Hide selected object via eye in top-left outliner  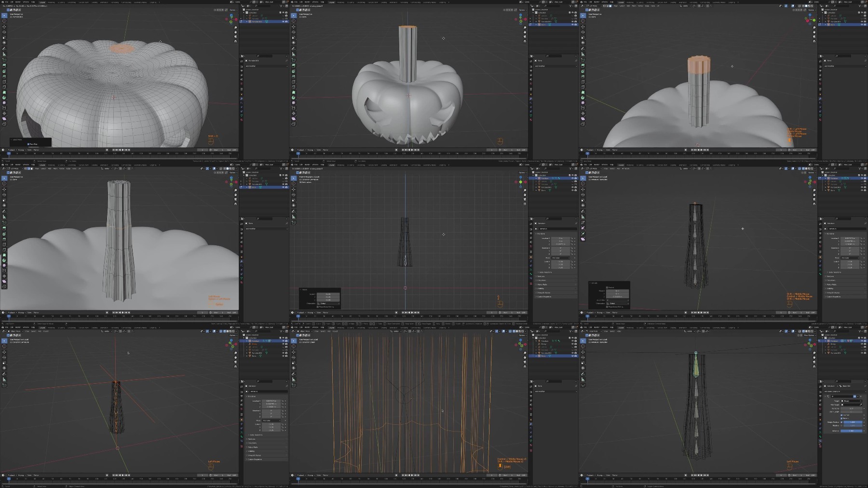coord(283,21)
